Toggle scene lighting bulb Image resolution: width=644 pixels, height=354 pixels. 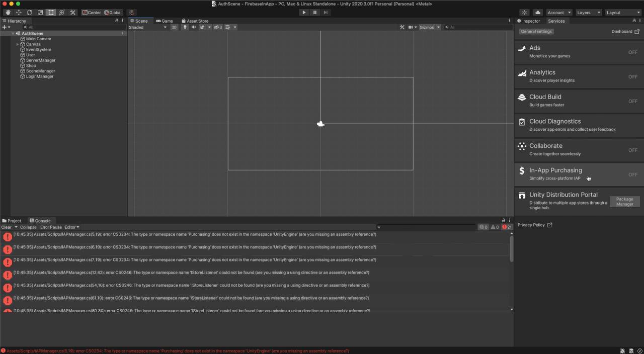click(185, 27)
